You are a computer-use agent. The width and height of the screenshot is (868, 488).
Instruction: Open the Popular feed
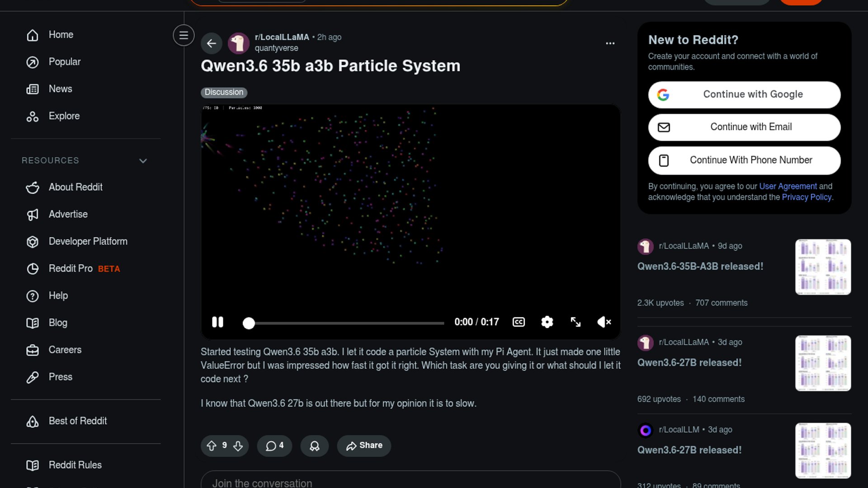click(x=64, y=62)
